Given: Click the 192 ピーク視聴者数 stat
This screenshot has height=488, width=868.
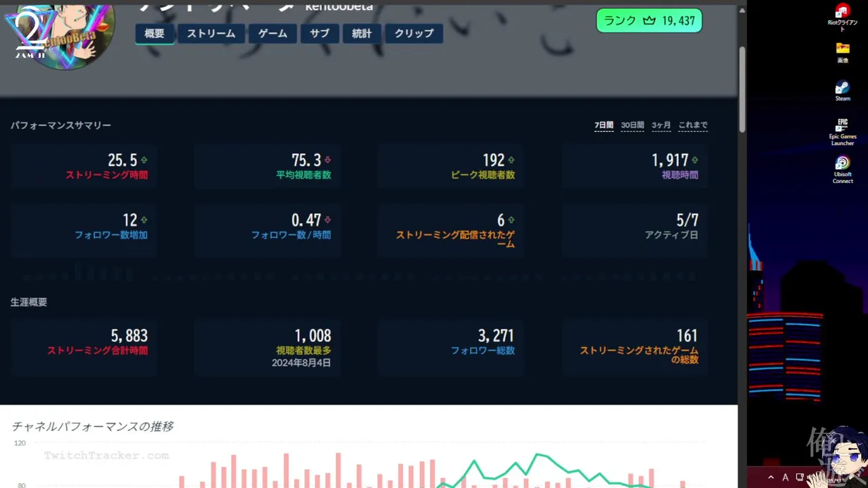Looking at the screenshot, I should [x=451, y=166].
